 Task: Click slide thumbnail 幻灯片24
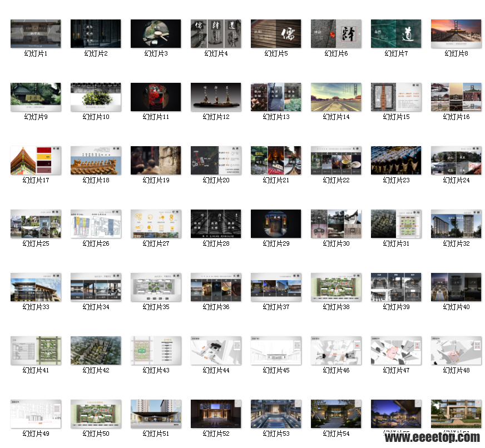point(456,161)
